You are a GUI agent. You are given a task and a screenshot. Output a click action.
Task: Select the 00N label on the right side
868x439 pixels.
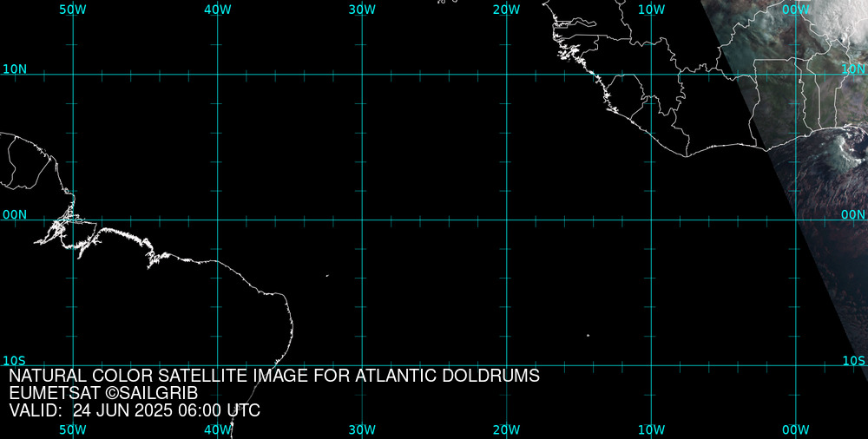[853, 215]
